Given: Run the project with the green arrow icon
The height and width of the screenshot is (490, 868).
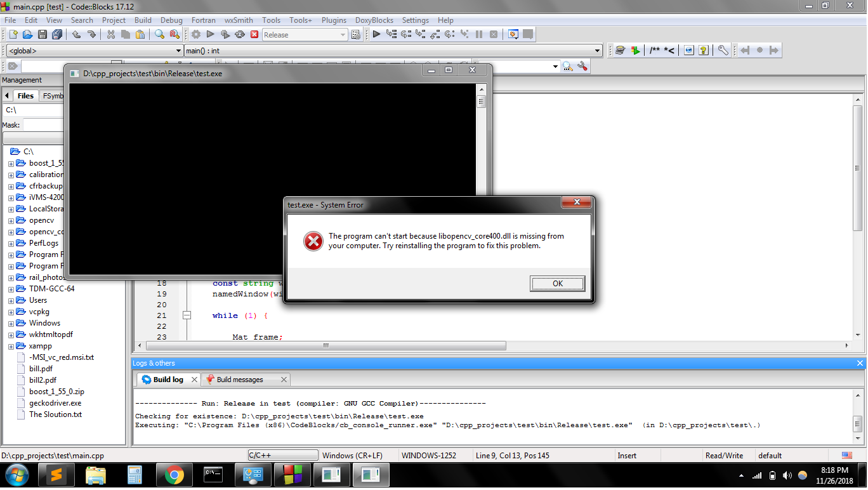Looking at the screenshot, I should (210, 34).
